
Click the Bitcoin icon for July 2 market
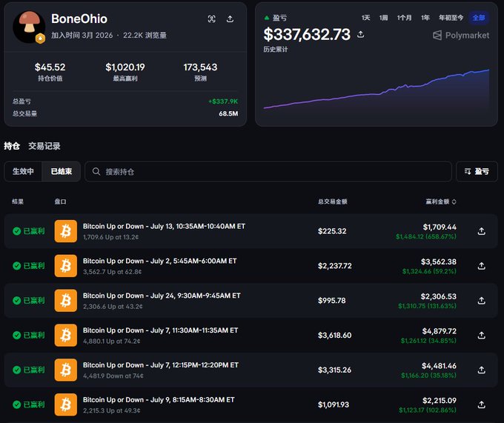(x=65, y=266)
